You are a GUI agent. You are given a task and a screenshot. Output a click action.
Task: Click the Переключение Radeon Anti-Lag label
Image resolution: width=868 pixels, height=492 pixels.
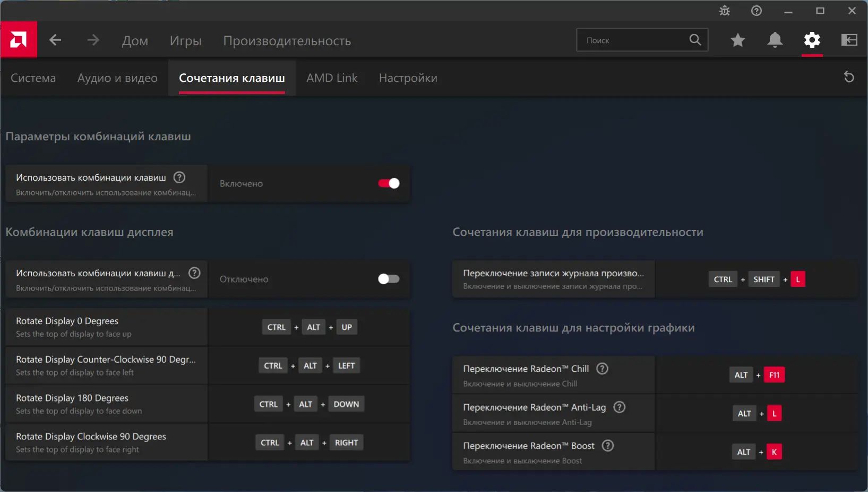tap(535, 407)
